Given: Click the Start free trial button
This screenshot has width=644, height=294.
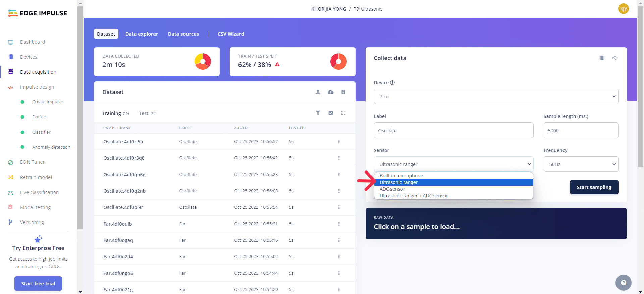Looking at the screenshot, I should click(38, 284).
